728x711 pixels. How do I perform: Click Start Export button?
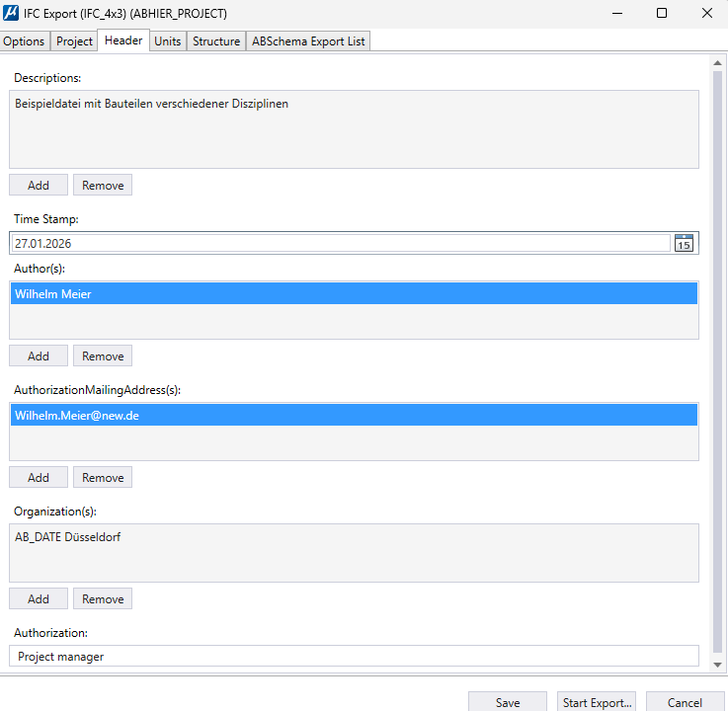597,702
